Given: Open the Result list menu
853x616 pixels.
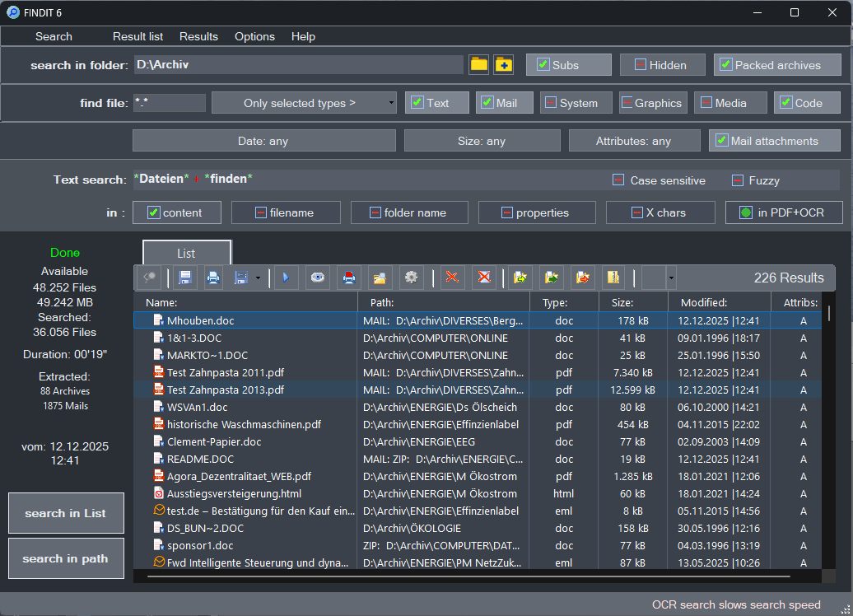Looking at the screenshot, I should tap(138, 36).
